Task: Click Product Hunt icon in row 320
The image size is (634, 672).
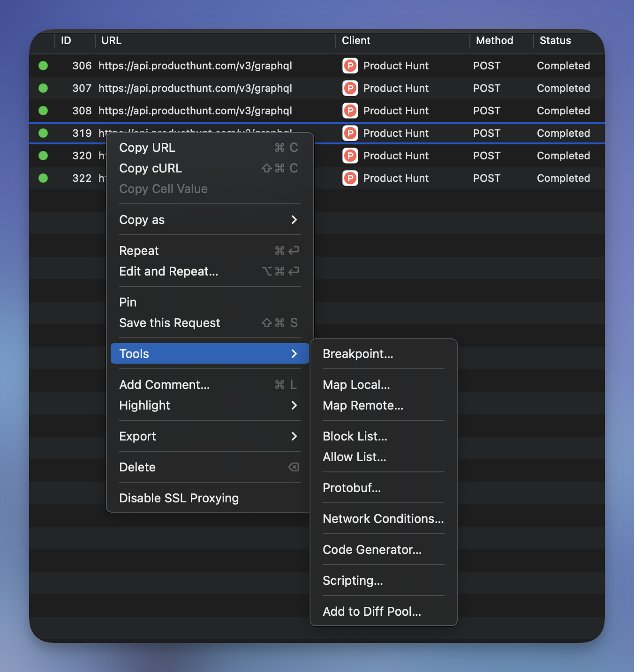Action: click(350, 156)
